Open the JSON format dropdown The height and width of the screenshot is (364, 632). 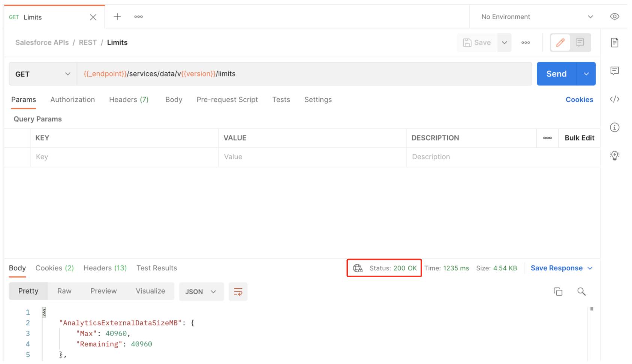[x=201, y=292]
